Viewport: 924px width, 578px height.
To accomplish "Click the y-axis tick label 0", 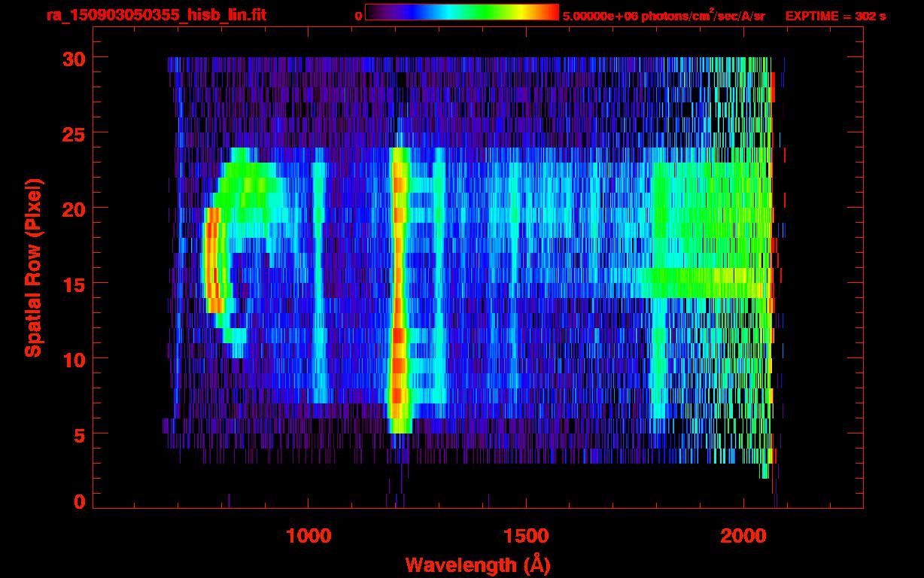I will 79,502.
